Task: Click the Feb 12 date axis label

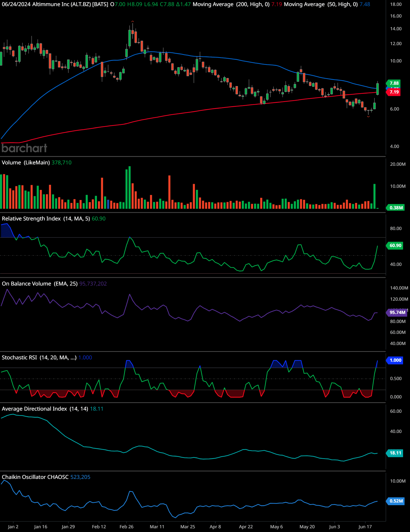Action: pyautogui.click(x=99, y=527)
